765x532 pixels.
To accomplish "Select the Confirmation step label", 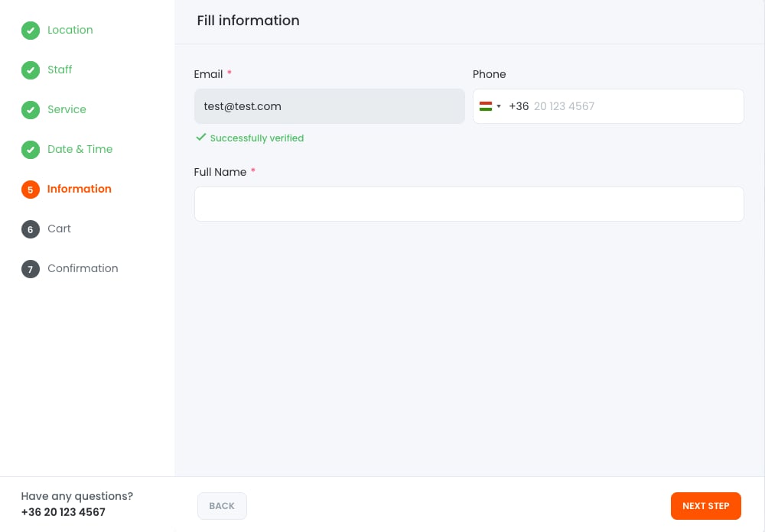I will 83,268.
